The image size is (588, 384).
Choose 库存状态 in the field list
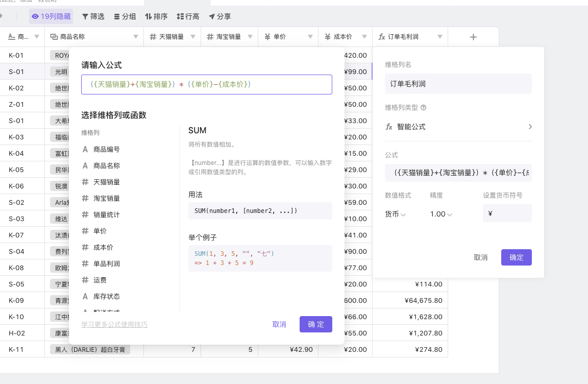[107, 296]
